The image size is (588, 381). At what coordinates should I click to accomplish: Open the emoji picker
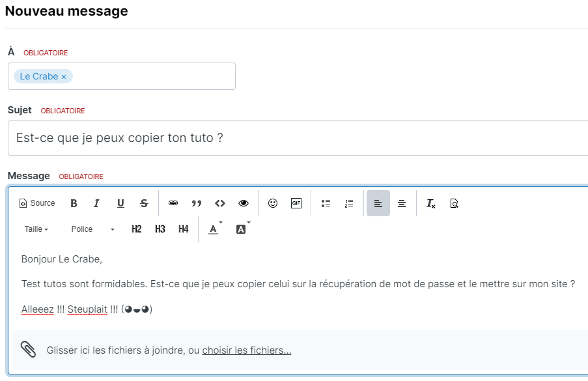coord(273,203)
